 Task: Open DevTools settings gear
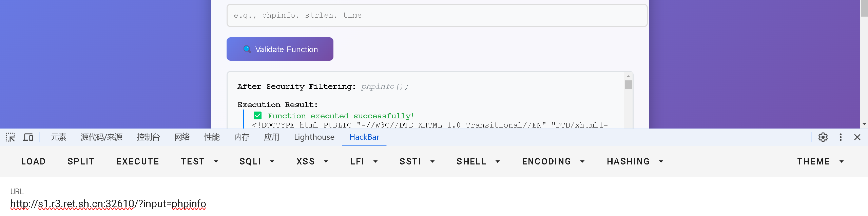(823, 137)
